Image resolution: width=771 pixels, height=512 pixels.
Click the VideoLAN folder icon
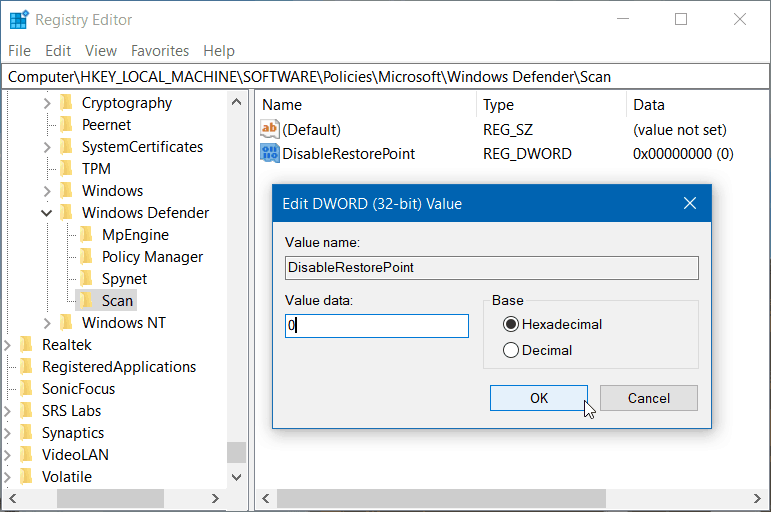pos(26,454)
